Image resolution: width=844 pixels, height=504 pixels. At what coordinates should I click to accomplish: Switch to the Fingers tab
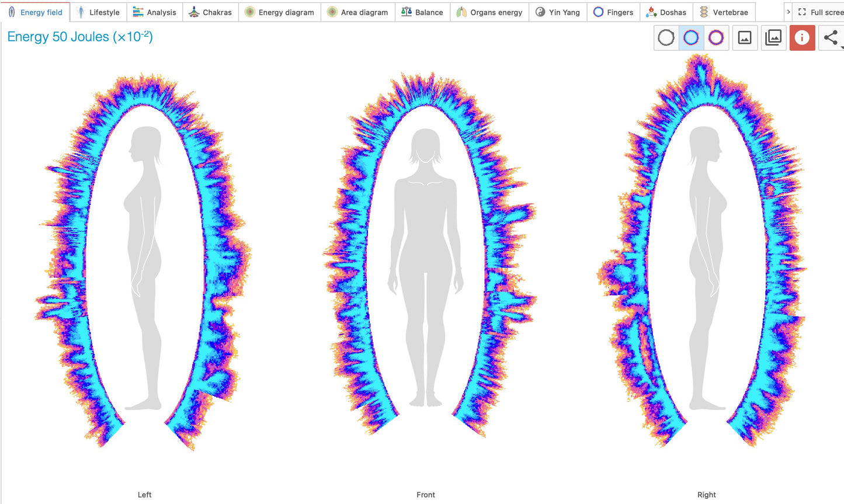coord(613,12)
